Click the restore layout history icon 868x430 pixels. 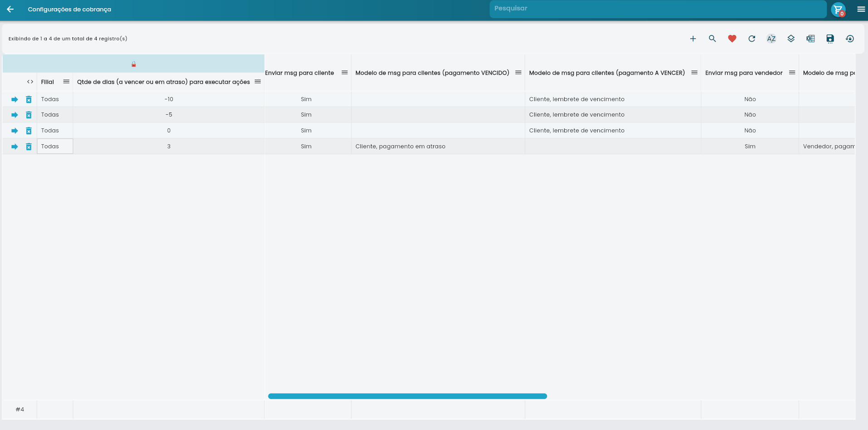pos(850,39)
